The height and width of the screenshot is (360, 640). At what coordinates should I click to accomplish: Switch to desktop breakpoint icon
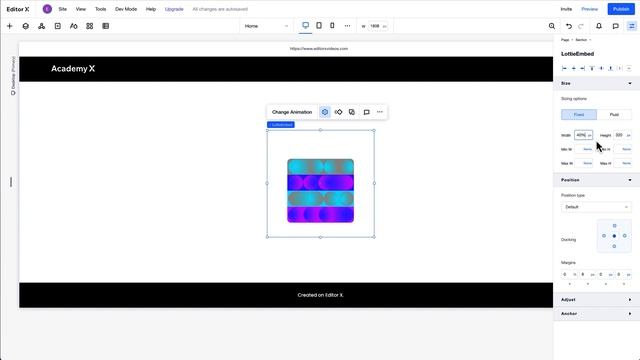[x=305, y=25]
